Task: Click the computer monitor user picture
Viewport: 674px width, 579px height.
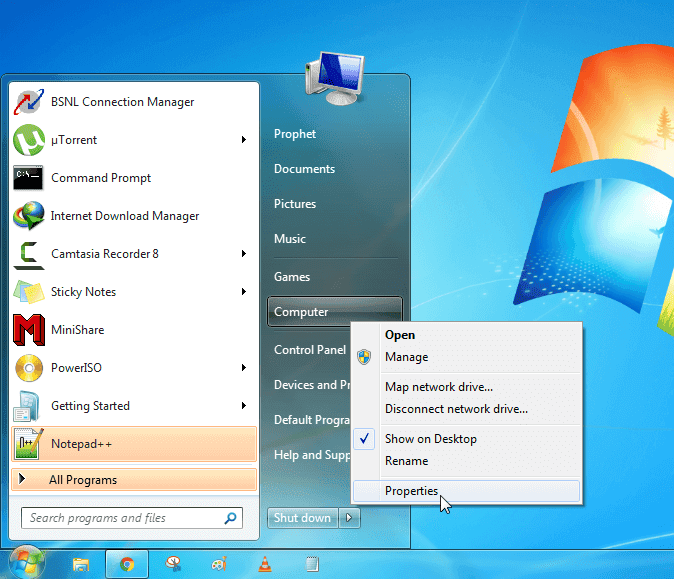Action: coord(334,78)
